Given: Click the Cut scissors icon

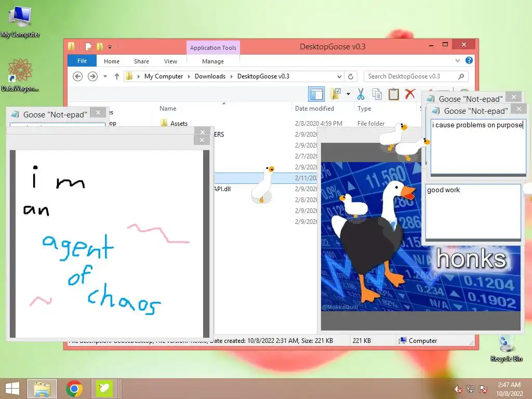Looking at the screenshot, I should (361, 94).
